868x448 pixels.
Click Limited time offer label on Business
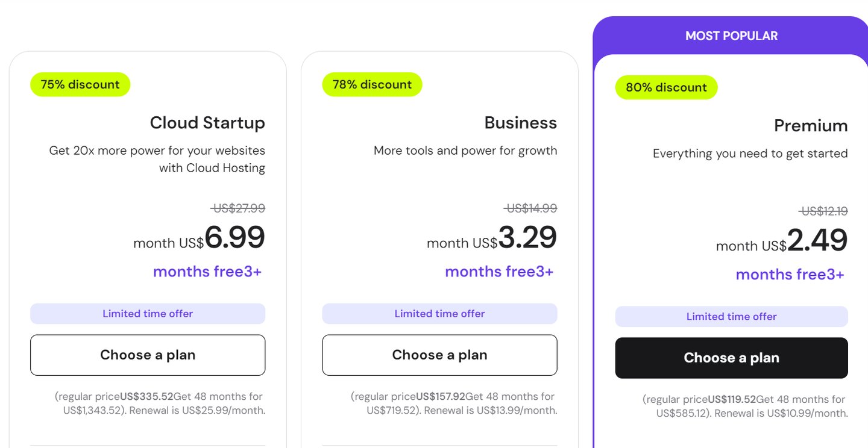(x=439, y=314)
